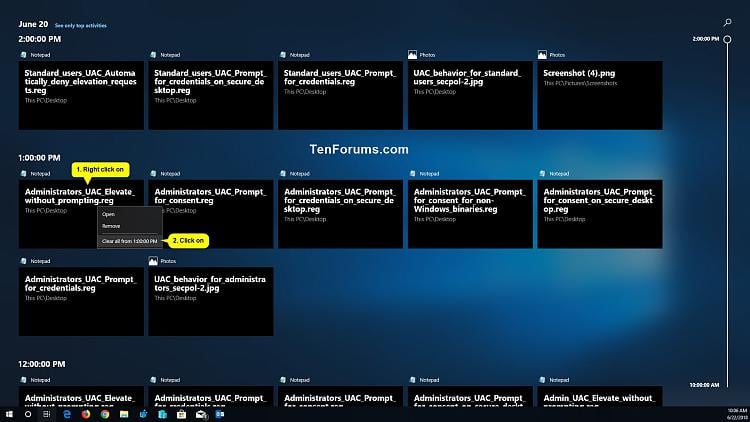Click the Photos icon above UAC_behavior_for_standard_users card
Image resolution: width=750 pixels, height=422 pixels.
412,55
